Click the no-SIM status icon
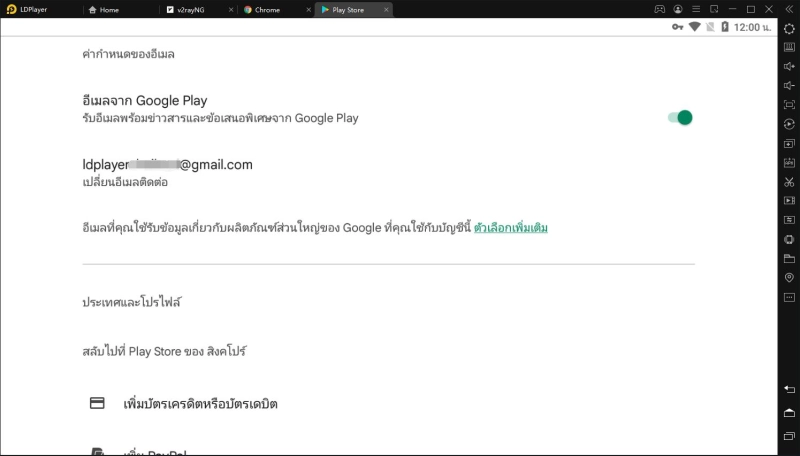Image resolution: width=800 pixels, height=456 pixels. coord(710,27)
